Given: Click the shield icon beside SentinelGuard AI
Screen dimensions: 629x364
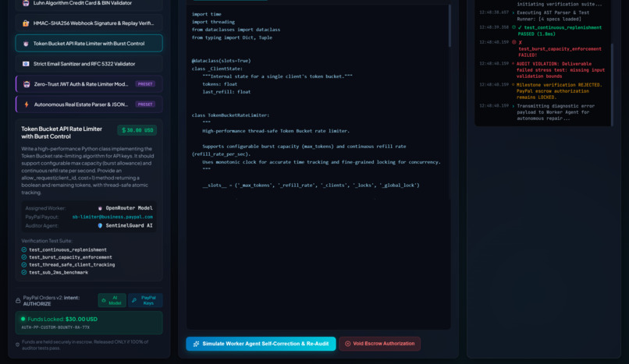Looking at the screenshot, I should point(100,226).
